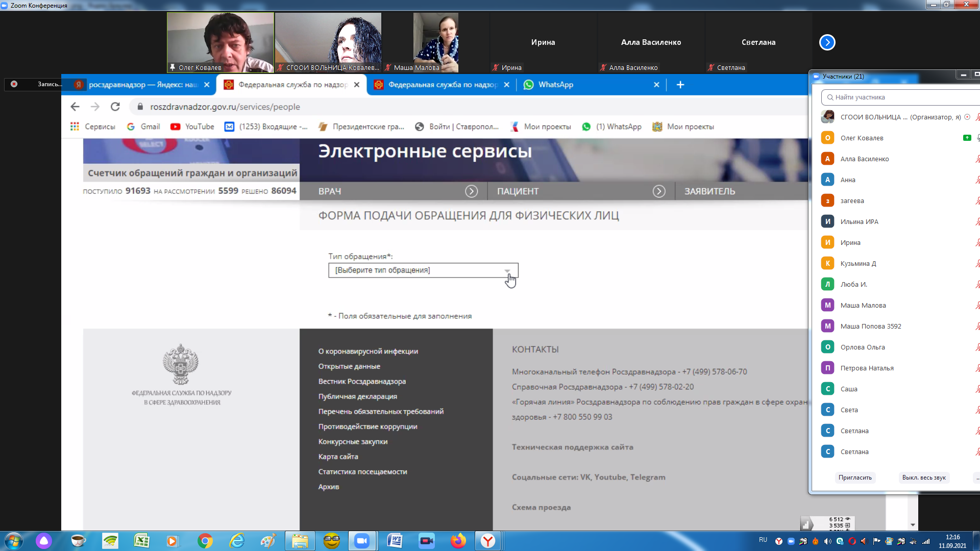Open Сервисы apps bookmark
Viewport: 980px width, 551px height.
coord(93,127)
